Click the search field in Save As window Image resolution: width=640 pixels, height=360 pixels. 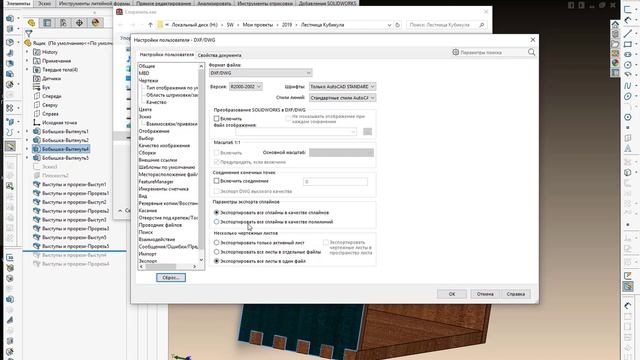[447, 25]
